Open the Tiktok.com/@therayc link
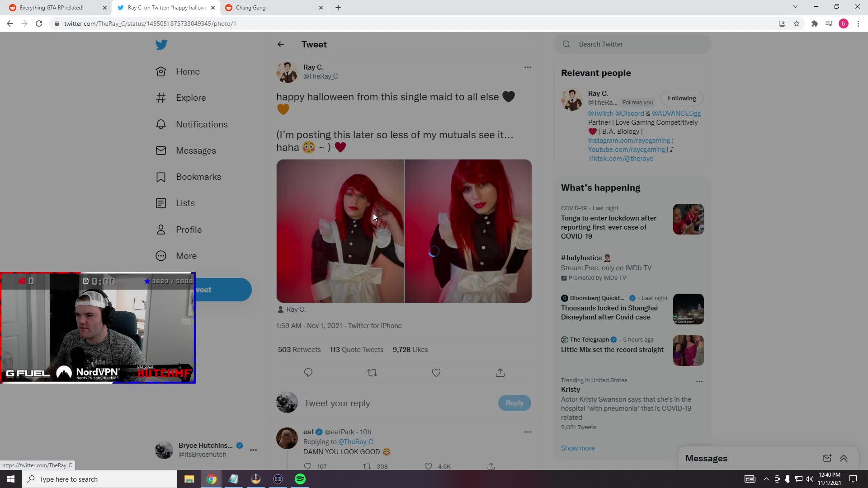Screen dimensions: 868x488 (x=620, y=159)
